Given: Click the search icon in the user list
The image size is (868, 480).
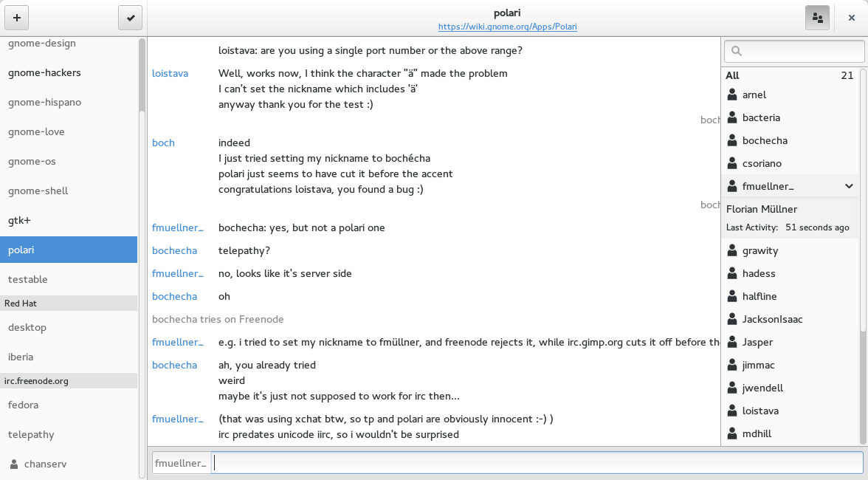Looking at the screenshot, I should (737, 51).
